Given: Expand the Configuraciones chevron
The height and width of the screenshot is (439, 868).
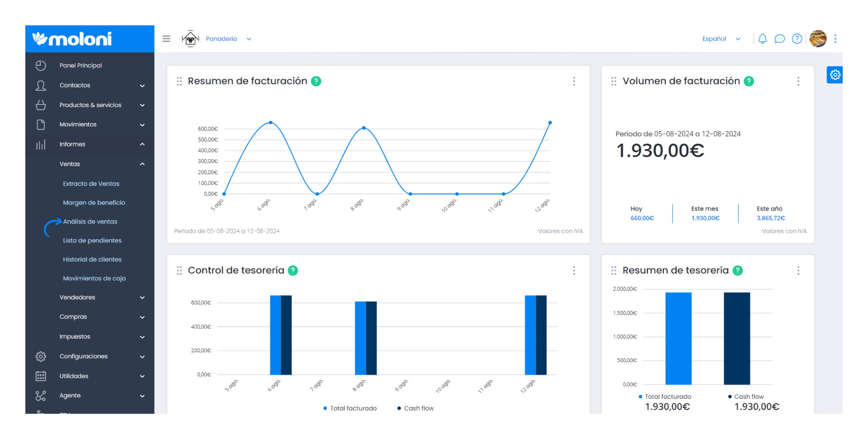Looking at the screenshot, I should [x=142, y=357].
